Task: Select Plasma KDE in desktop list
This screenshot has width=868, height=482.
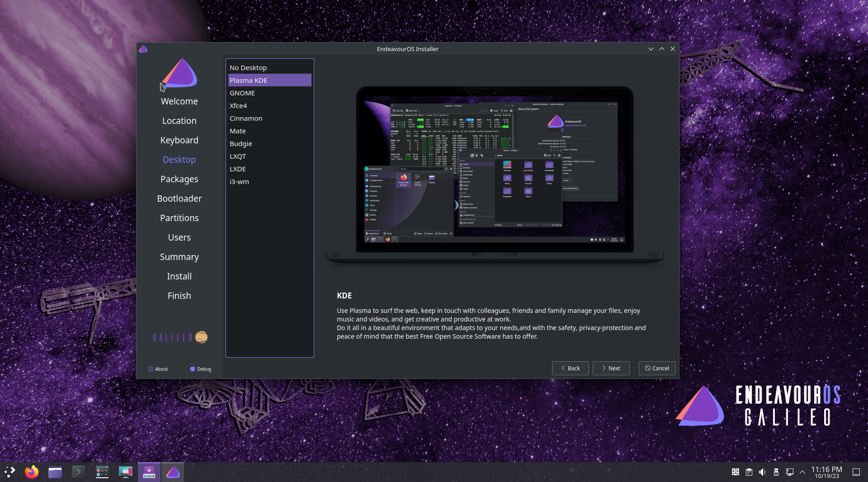Action: click(x=270, y=80)
